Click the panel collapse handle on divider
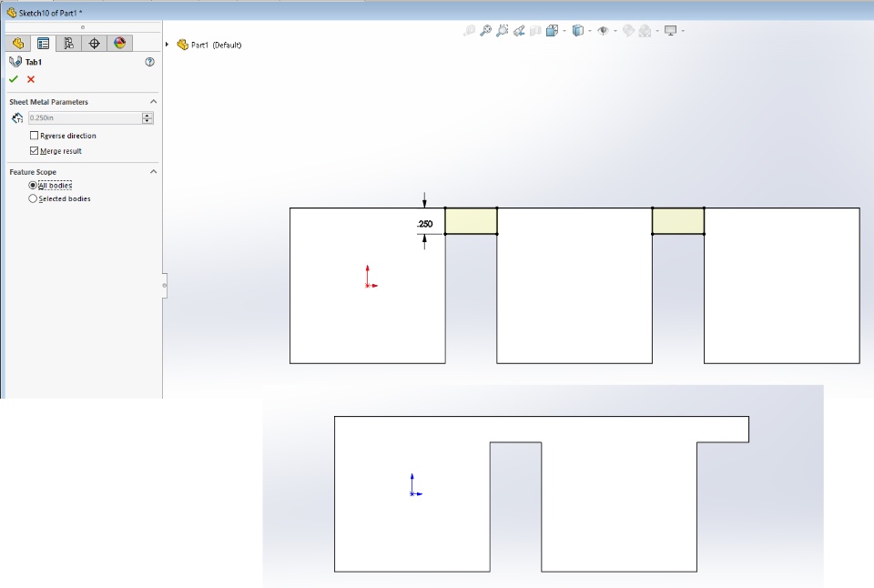The image size is (874, 588). point(165,286)
